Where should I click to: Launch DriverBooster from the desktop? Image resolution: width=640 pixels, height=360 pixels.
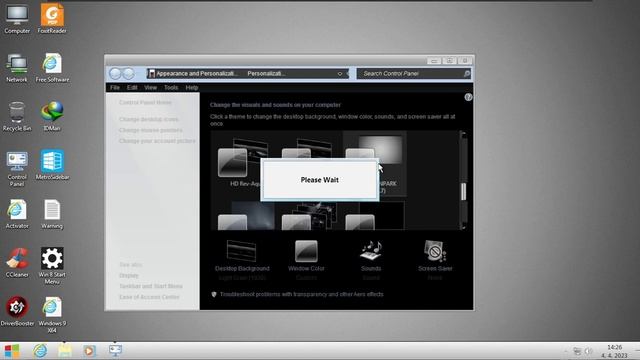17,311
